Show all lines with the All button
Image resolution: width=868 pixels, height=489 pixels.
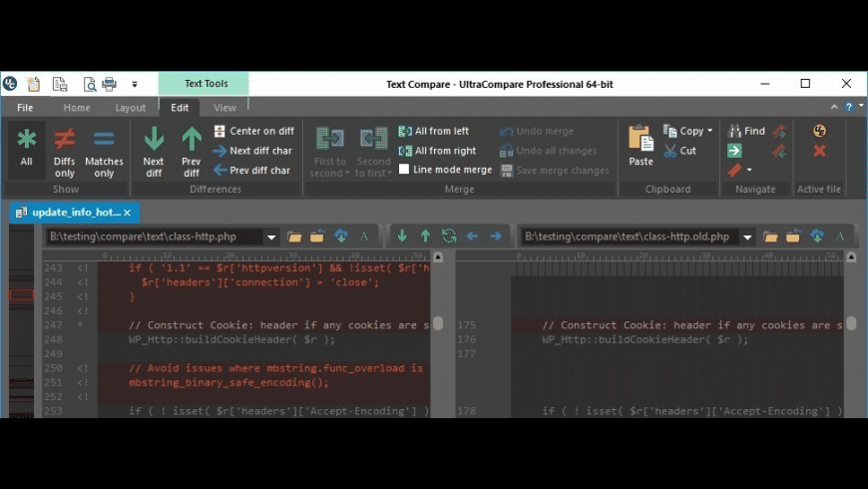pyautogui.click(x=26, y=148)
